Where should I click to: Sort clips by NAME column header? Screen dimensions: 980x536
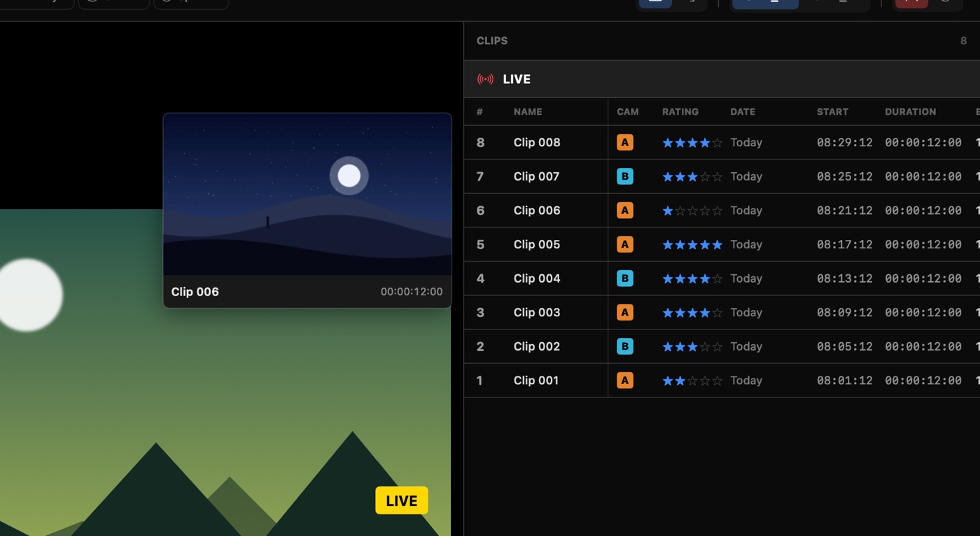click(528, 111)
